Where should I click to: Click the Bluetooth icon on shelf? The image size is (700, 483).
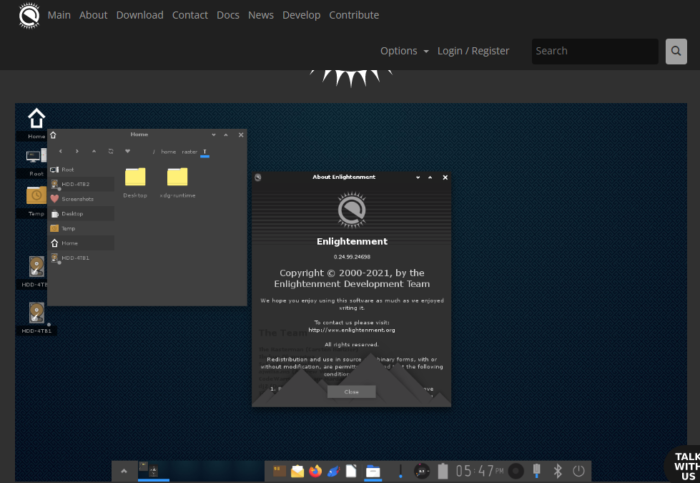tap(558, 471)
